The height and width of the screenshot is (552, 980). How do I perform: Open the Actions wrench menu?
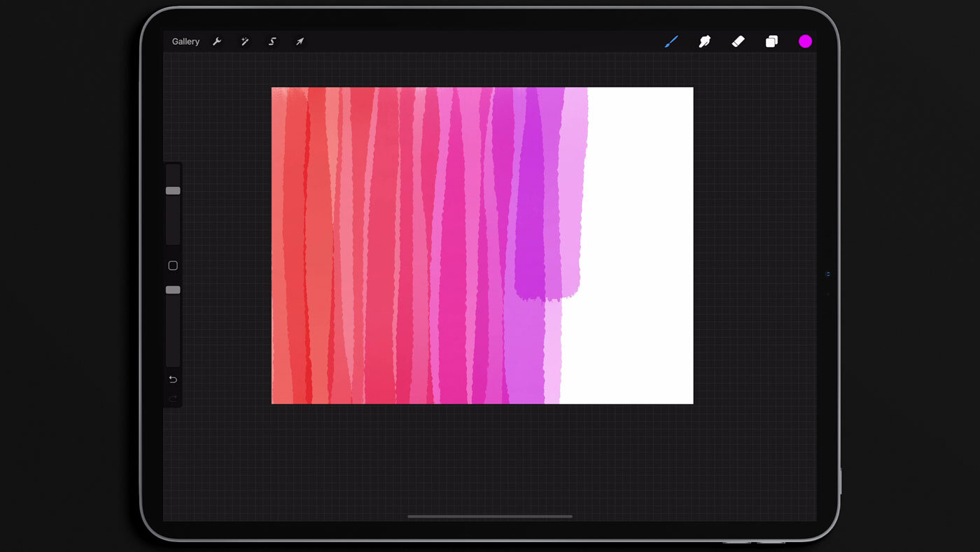click(x=217, y=41)
